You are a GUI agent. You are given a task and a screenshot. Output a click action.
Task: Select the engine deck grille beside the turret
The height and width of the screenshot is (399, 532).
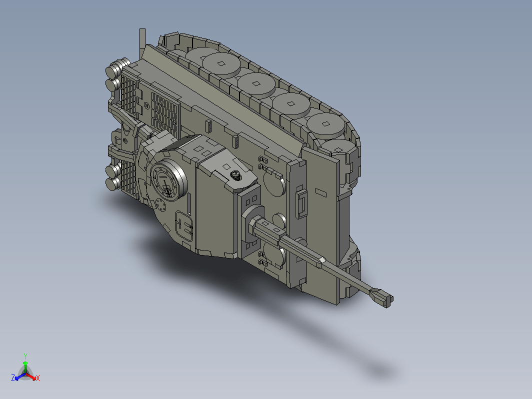click(165, 114)
